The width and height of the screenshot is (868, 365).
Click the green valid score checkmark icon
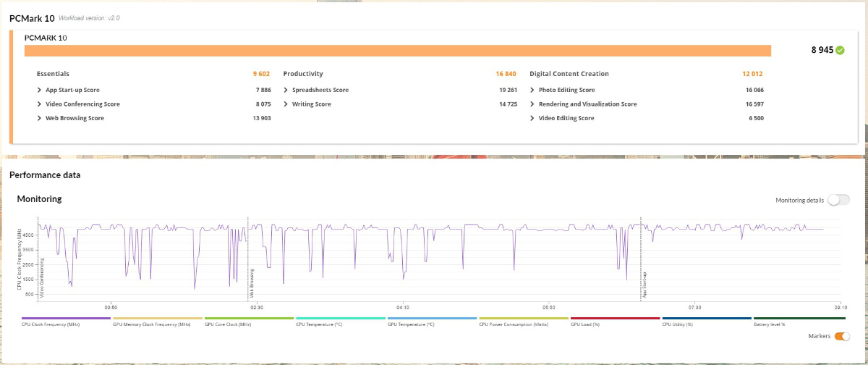point(840,51)
